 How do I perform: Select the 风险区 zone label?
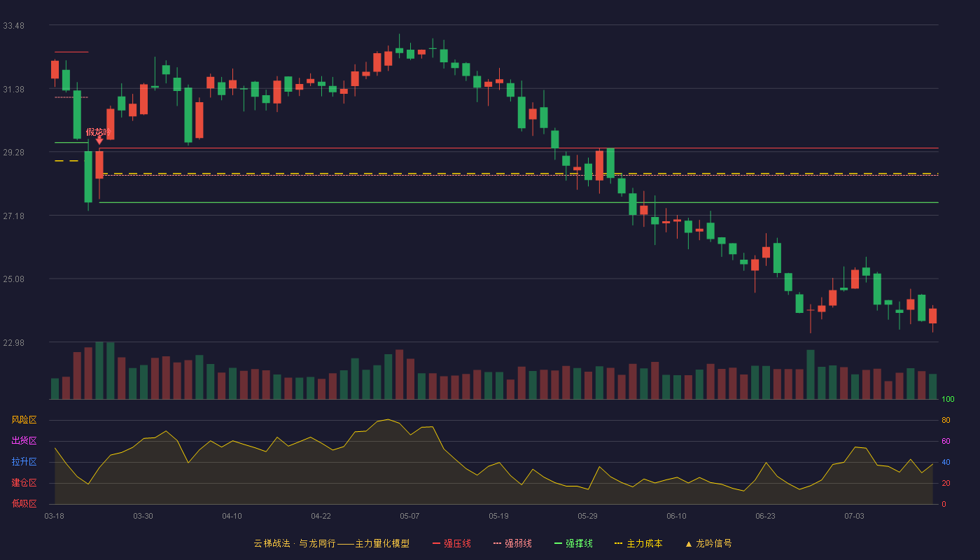tap(24, 420)
